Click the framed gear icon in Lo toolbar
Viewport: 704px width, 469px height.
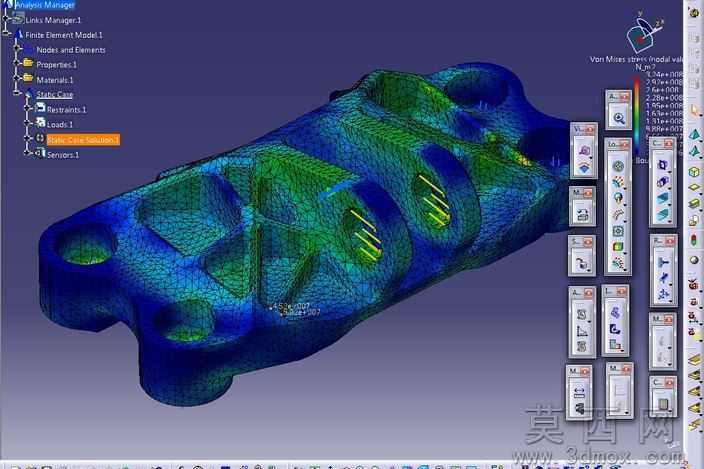pos(618,231)
